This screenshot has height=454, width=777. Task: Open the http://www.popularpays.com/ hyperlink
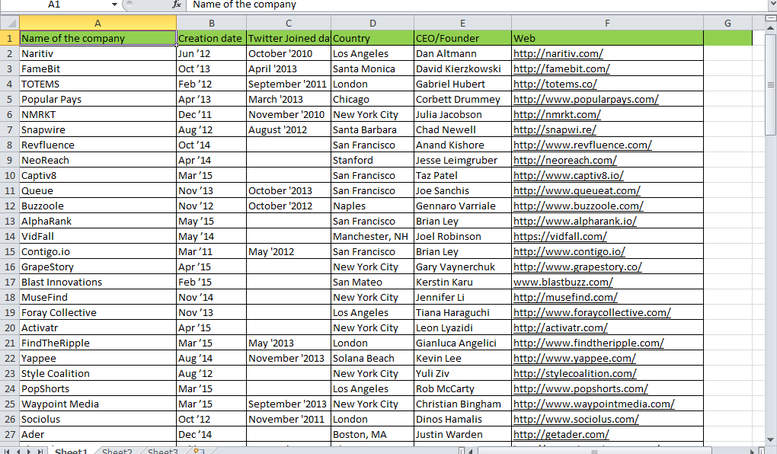(x=586, y=99)
